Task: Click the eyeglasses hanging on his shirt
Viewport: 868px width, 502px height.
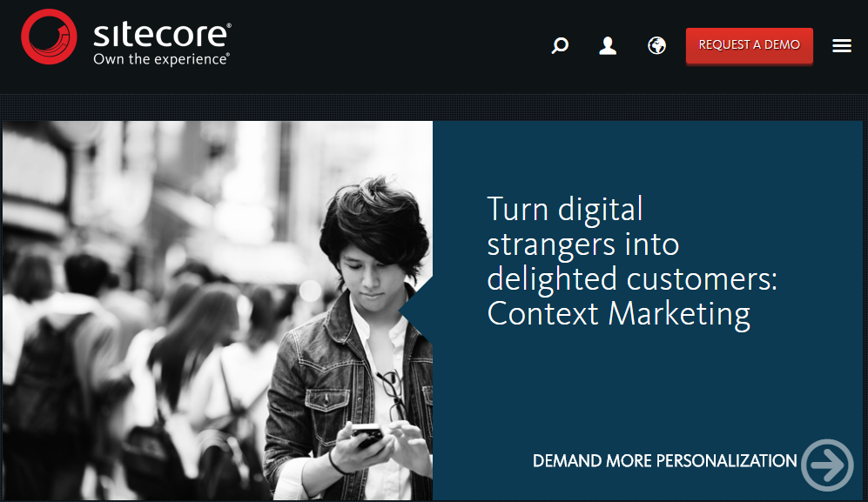Action: pyautogui.click(x=393, y=394)
